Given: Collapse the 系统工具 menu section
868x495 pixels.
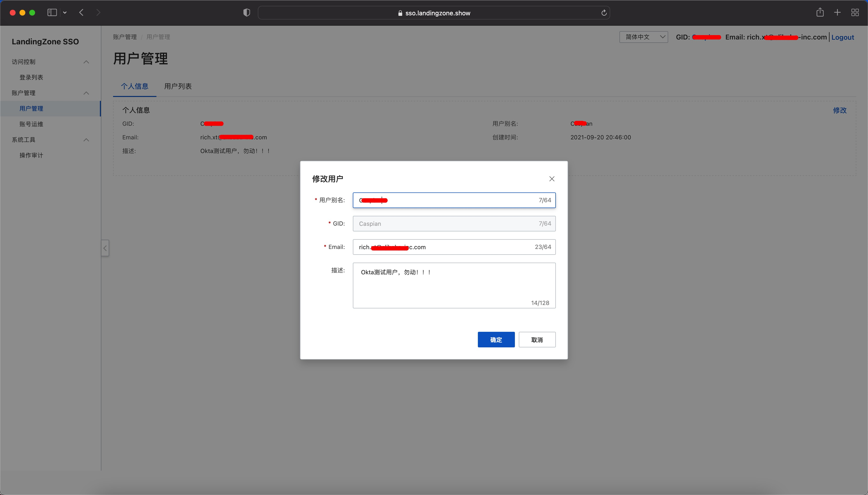Looking at the screenshot, I should click(x=86, y=140).
